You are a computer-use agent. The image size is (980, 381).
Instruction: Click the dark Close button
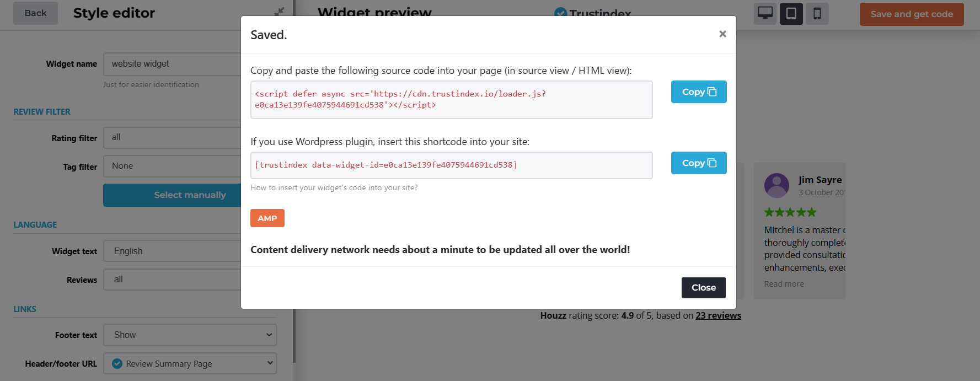click(x=704, y=288)
